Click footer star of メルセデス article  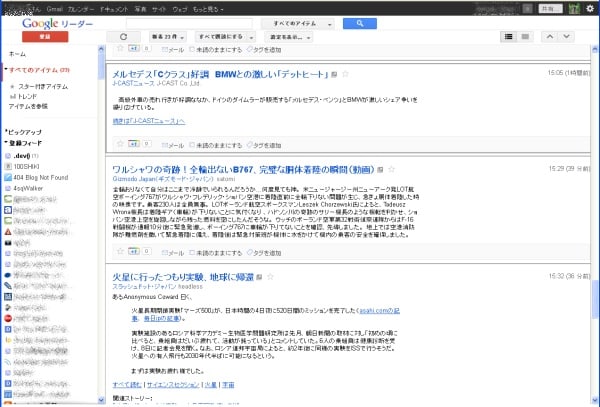tap(120, 144)
